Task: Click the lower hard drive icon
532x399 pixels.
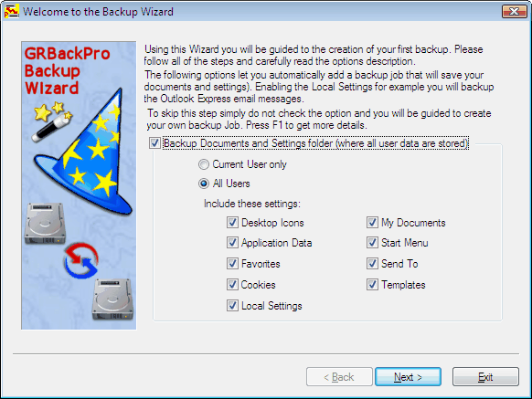Action: click(112, 299)
